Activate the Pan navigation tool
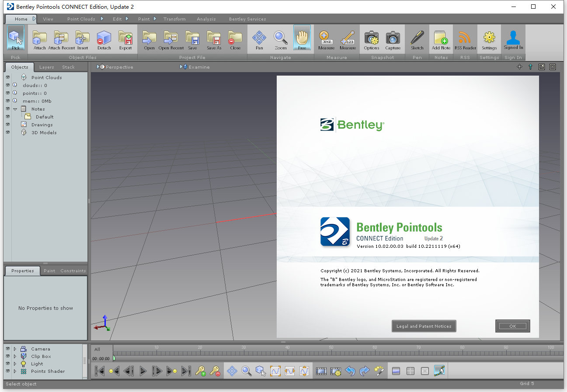The height and width of the screenshot is (392, 567). [x=259, y=39]
